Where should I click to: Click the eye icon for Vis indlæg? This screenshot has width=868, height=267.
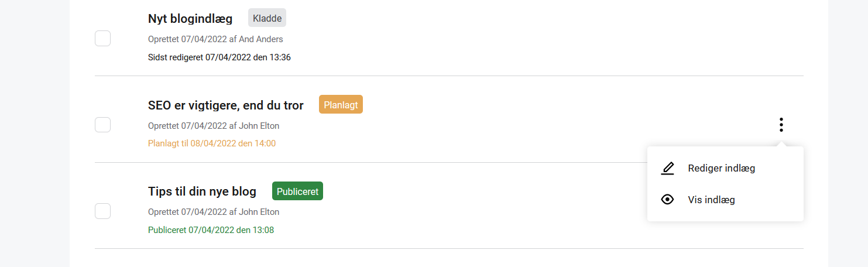[667, 200]
